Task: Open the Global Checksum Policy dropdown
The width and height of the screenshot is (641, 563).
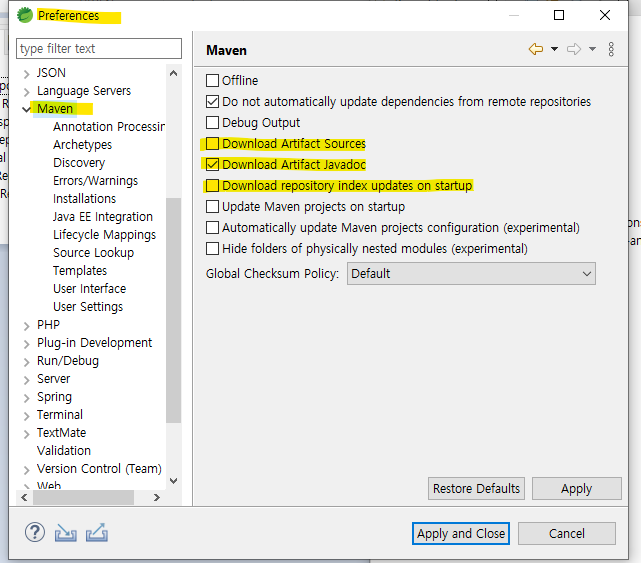Action: [471, 274]
